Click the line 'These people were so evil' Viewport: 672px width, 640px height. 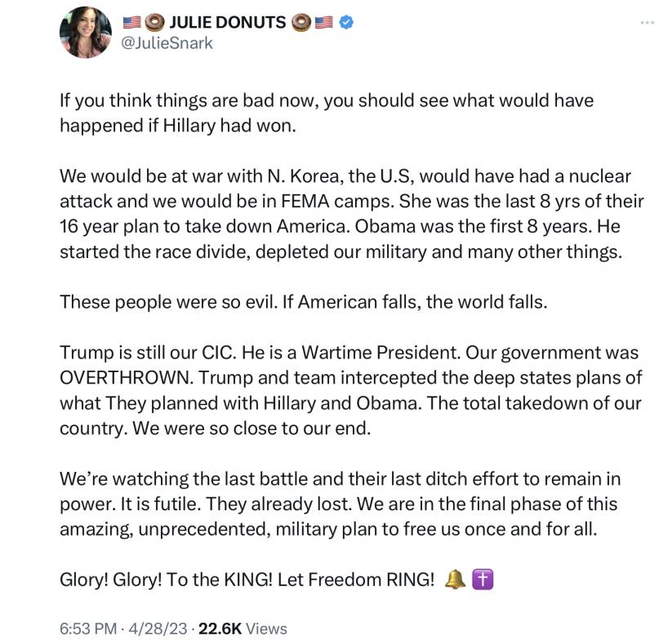point(304,302)
